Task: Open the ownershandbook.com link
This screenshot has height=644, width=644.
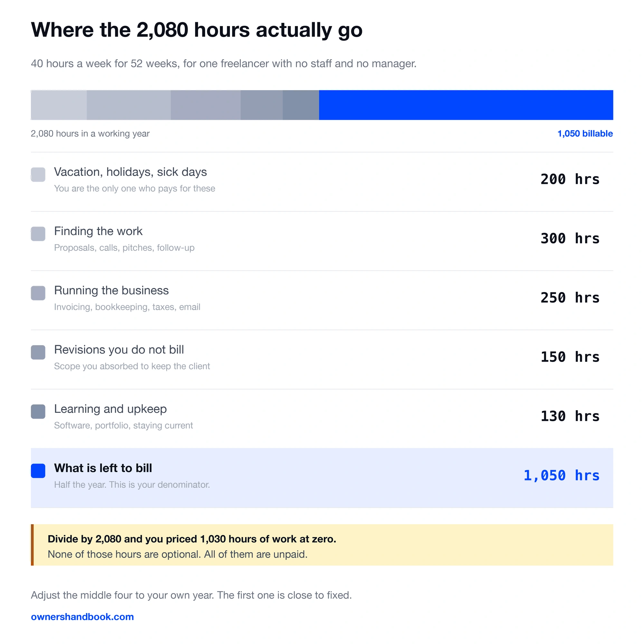Action: tap(82, 617)
